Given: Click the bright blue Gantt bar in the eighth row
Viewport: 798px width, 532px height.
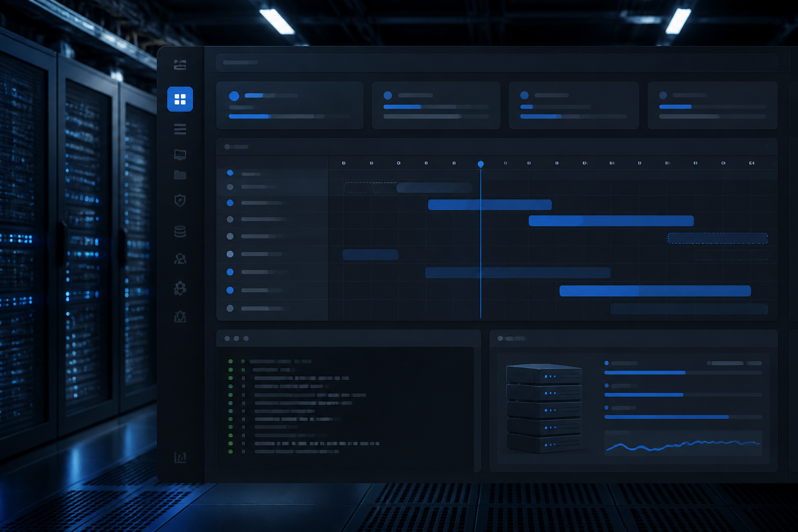Looking at the screenshot, I should click(655, 291).
